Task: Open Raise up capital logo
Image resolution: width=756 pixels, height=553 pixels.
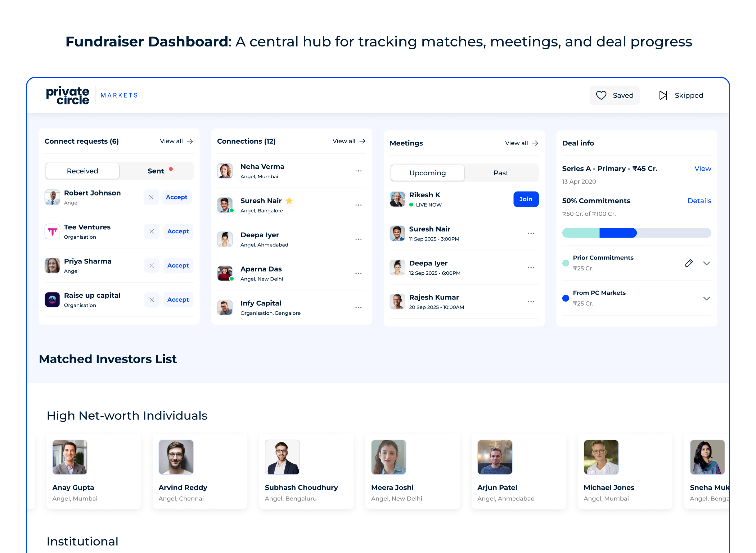Action: click(52, 300)
